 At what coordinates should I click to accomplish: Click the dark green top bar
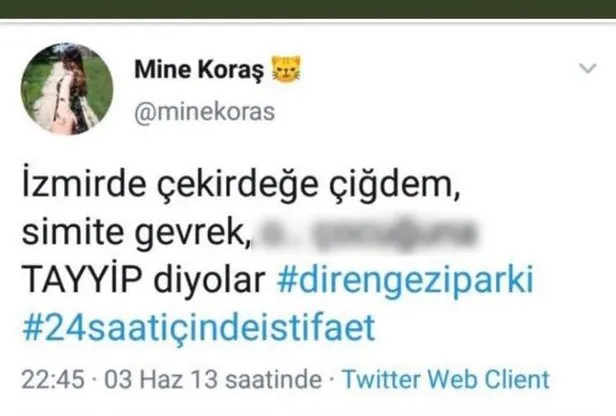coord(308,9)
